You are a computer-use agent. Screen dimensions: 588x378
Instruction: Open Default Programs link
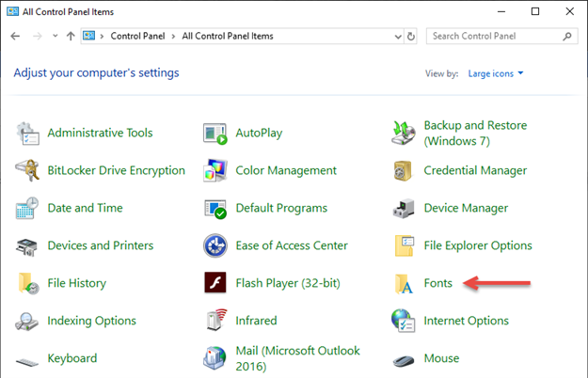pyautogui.click(x=281, y=208)
